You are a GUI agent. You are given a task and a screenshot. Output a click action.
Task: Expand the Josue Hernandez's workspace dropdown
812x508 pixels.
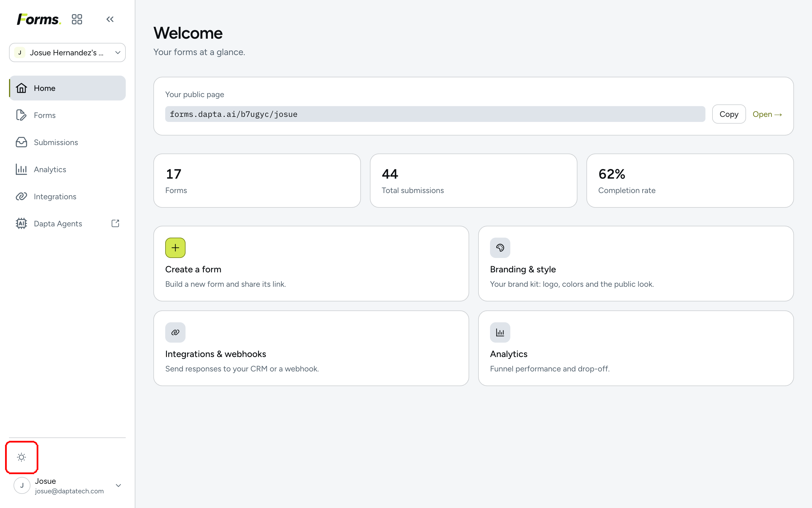click(x=67, y=52)
